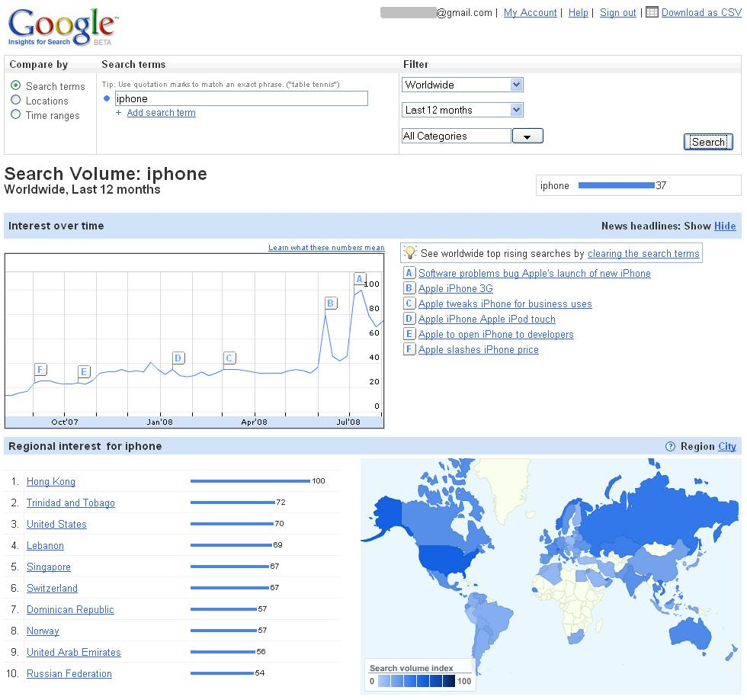Viewport: 747px width, 700px height.
Task: Click the lightbulb tip icon
Action: pos(410,253)
